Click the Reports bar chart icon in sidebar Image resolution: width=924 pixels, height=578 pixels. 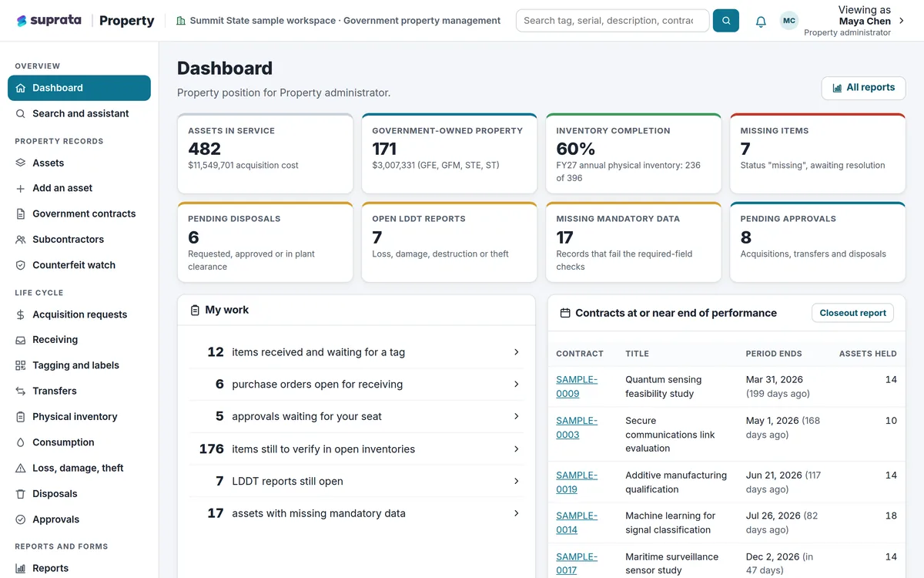21,568
